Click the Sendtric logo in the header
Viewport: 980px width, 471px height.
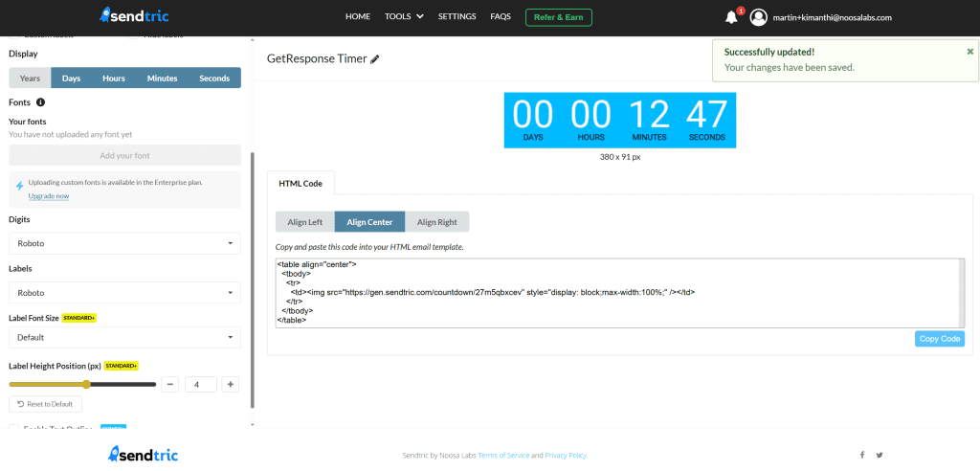(x=134, y=15)
